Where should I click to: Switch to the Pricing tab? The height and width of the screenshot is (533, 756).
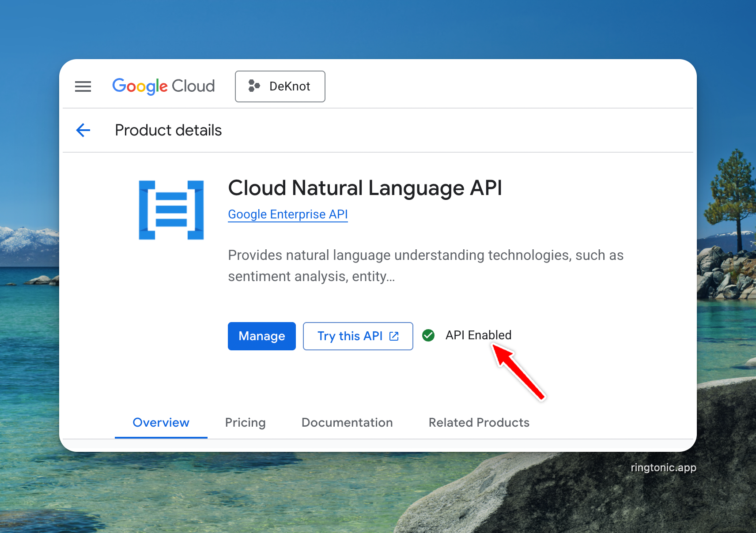tap(246, 423)
